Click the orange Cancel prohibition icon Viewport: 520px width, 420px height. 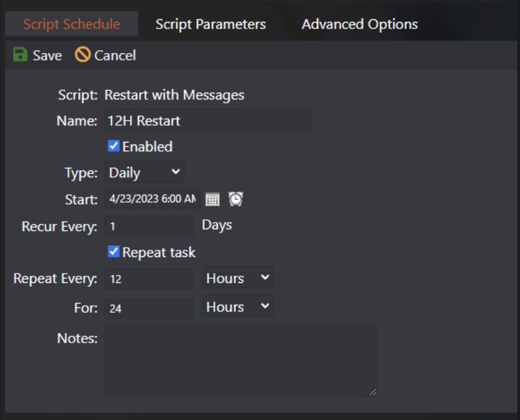(83, 55)
